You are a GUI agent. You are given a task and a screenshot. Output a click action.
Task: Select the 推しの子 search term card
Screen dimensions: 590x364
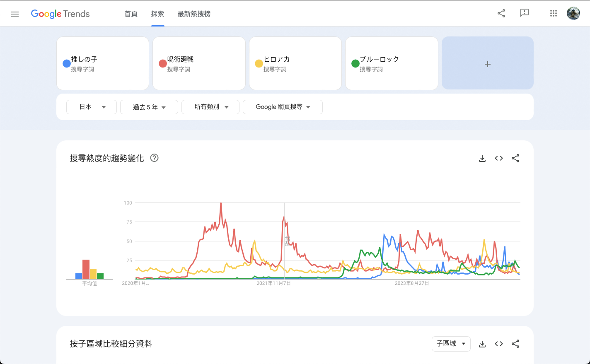[103, 63]
